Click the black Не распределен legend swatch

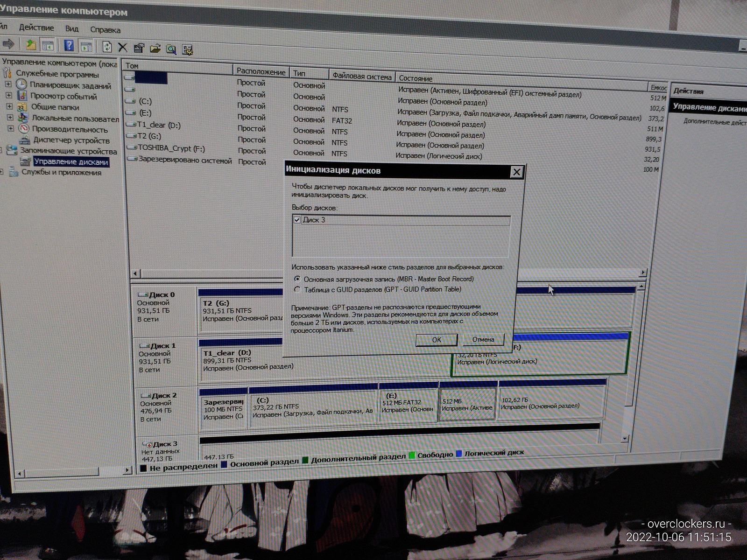143,468
